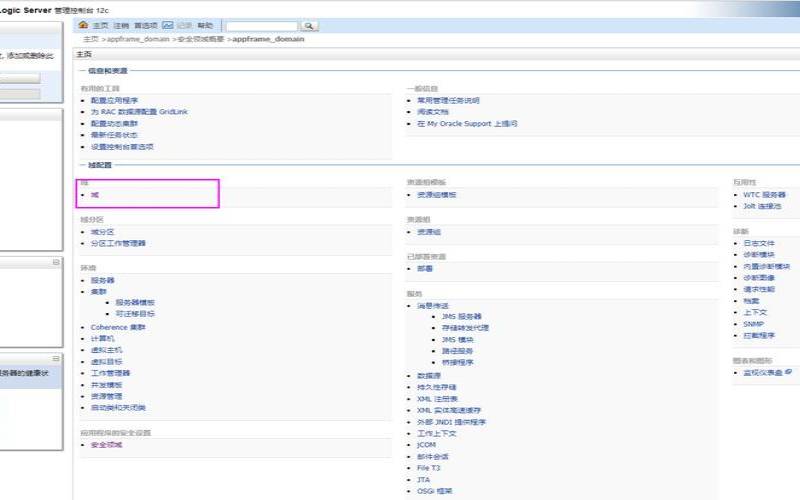
Task: Open 安全领域 link
Action: click(107, 445)
